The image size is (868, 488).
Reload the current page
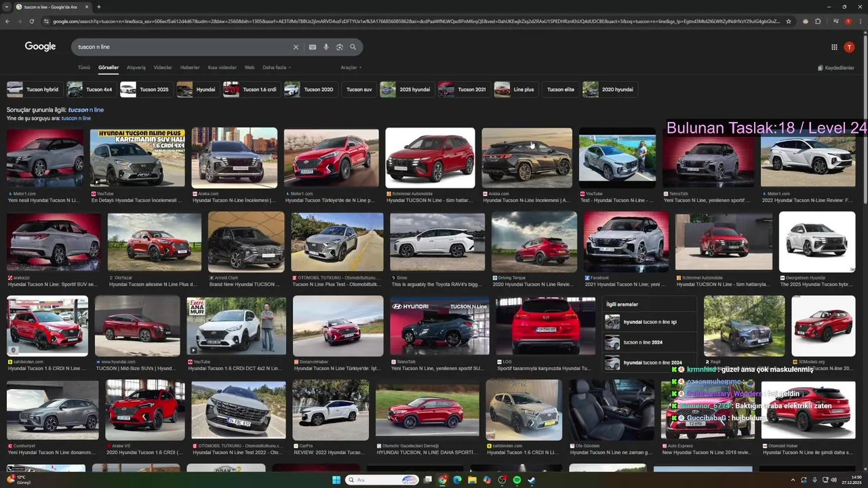(32, 21)
